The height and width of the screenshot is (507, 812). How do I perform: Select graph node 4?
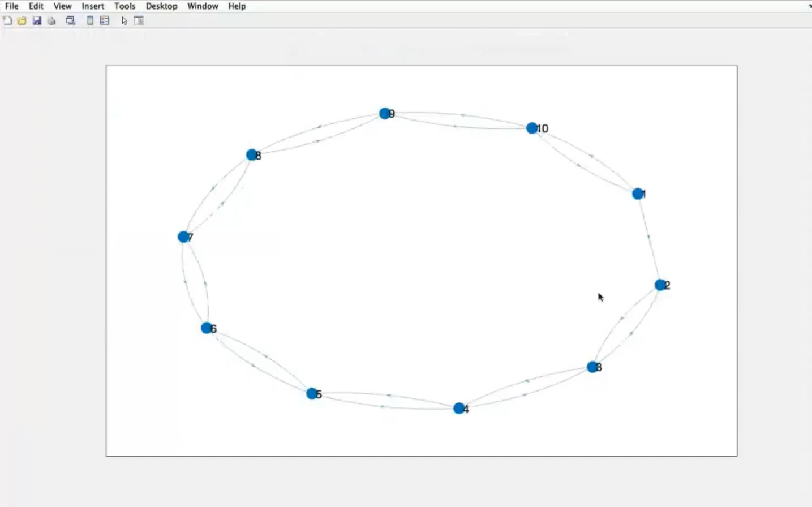(x=459, y=409)
